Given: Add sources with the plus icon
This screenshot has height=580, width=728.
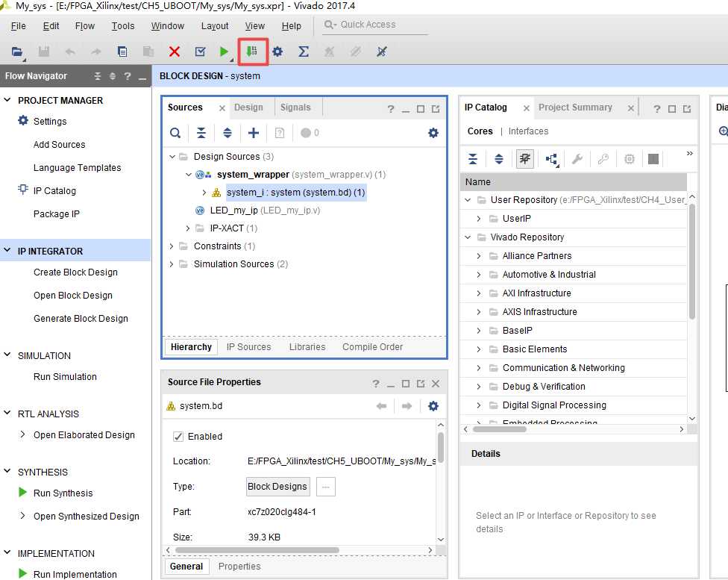Looking at the screenshot, I should (x=254, y=134).
